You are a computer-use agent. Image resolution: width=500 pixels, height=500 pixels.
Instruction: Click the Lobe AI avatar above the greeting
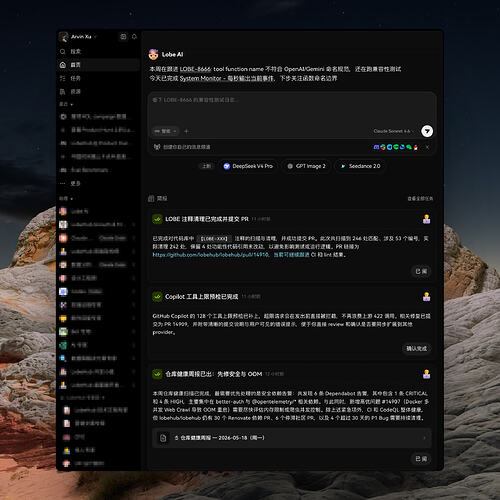click(153, 54)
